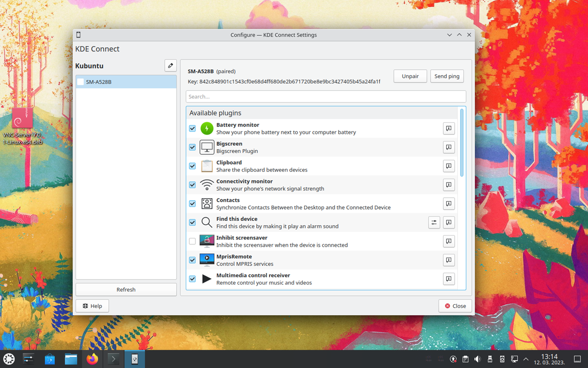This screenshot has height=368, width=588.
Task: Open the clipboard tray icon
Action: coord(465,360)
